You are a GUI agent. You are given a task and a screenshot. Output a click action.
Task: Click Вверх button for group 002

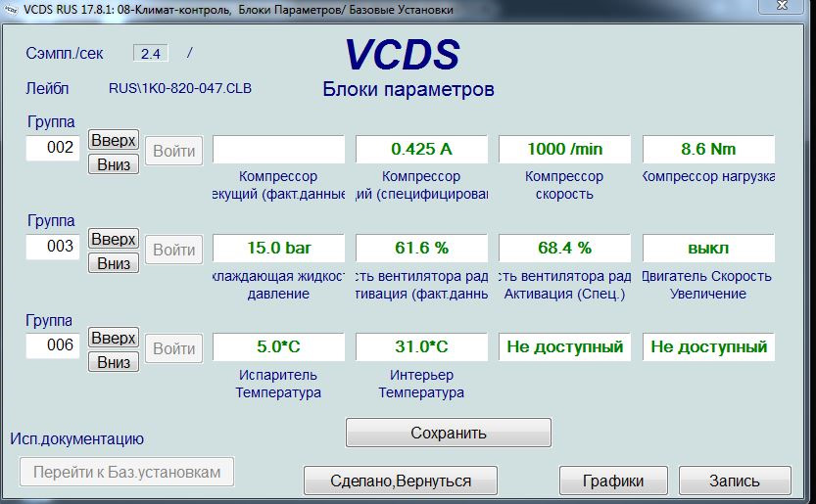(114, 140)
